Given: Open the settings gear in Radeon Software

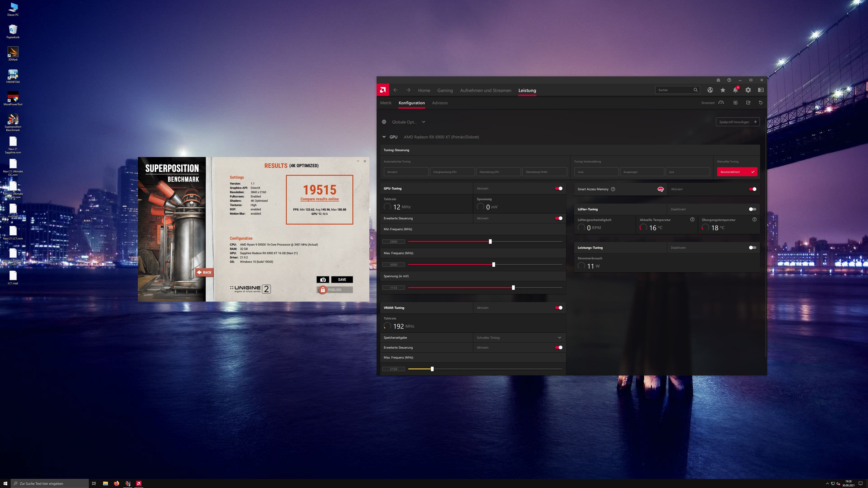Looking at the screenshot, I should (x=748, y=90).
